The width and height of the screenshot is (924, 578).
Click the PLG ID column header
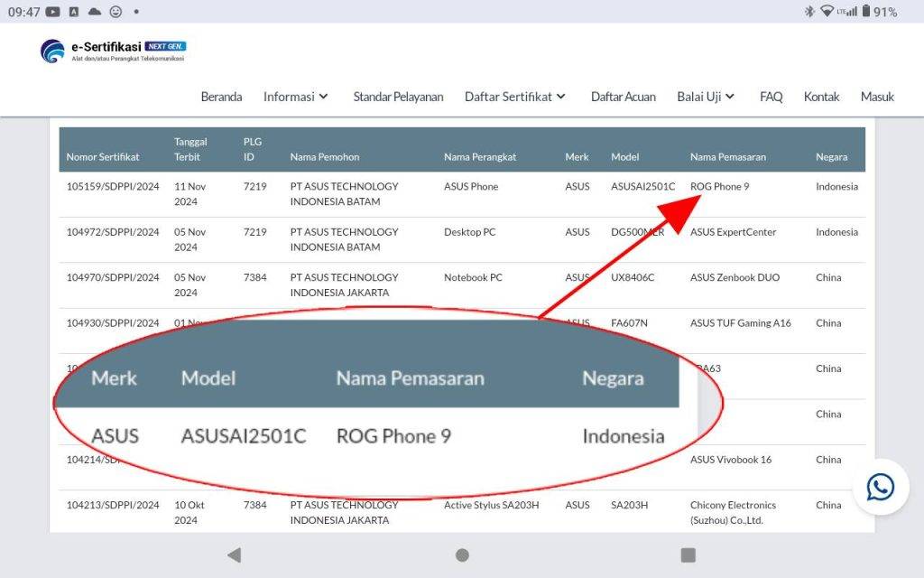pos(253,149)
